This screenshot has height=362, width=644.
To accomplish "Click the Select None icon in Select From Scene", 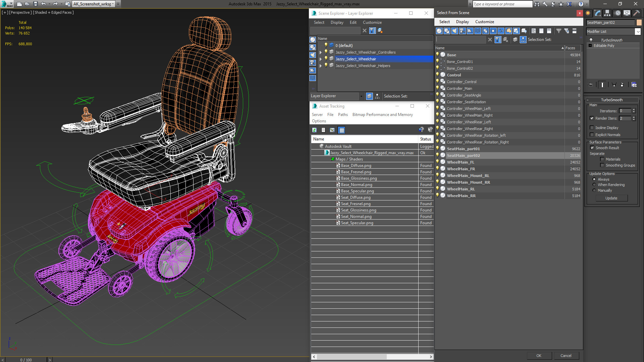I will (541, 31).
